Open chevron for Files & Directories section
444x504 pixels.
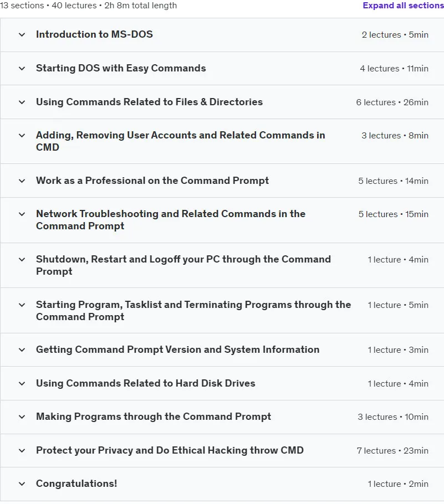click(22, 102)
